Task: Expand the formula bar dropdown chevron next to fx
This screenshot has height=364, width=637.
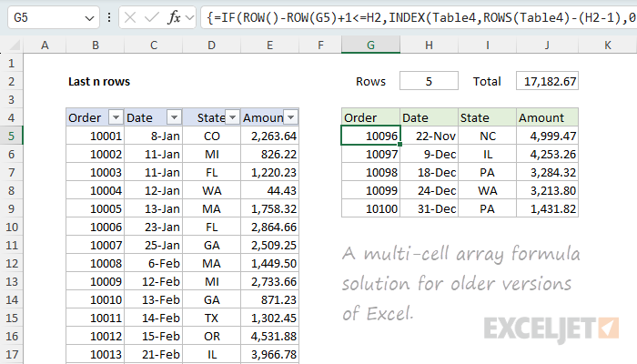Action: tap(189, 17)
